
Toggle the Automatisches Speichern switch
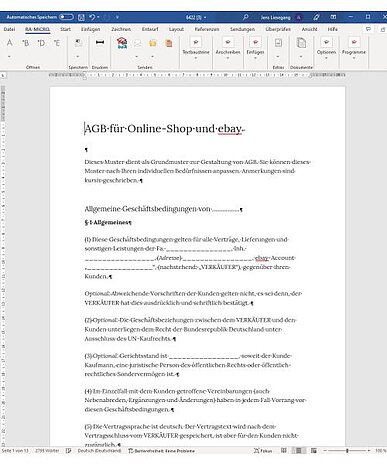tap(66, 17)
